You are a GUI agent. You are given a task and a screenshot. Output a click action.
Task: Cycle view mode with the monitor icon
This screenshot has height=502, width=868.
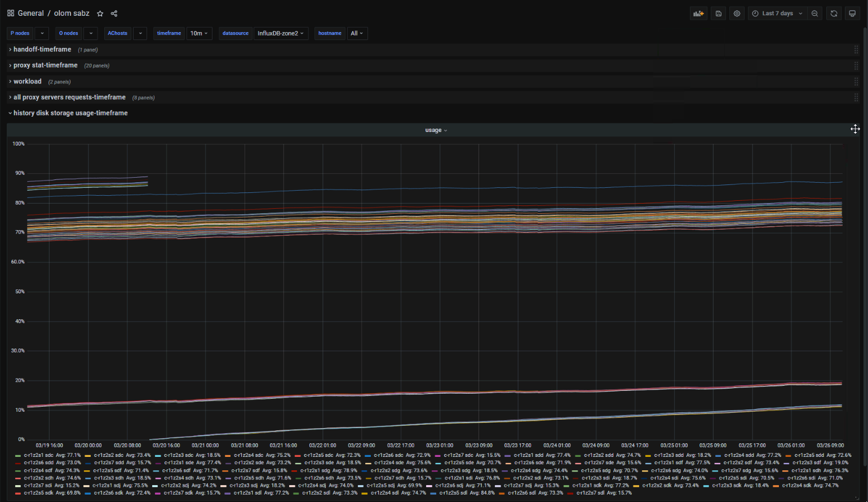click(x=852, y=14)
